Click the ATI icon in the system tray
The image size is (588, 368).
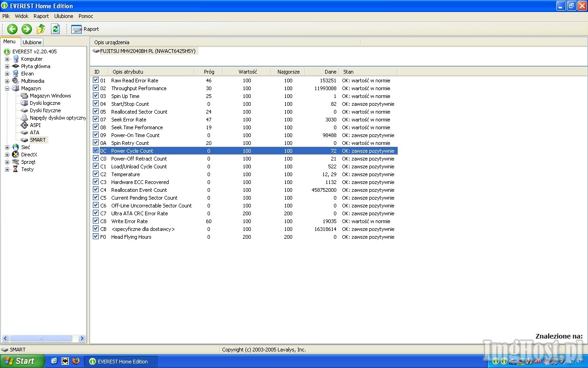(x=537, y=361)
